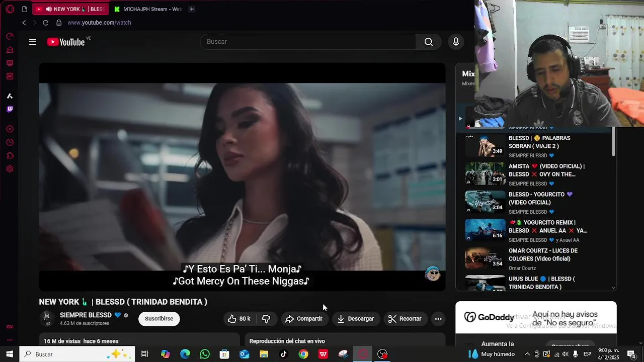The image size is (644, 362).
Task: Subscribe with the Suscribirse button
Action: [159, 319]
